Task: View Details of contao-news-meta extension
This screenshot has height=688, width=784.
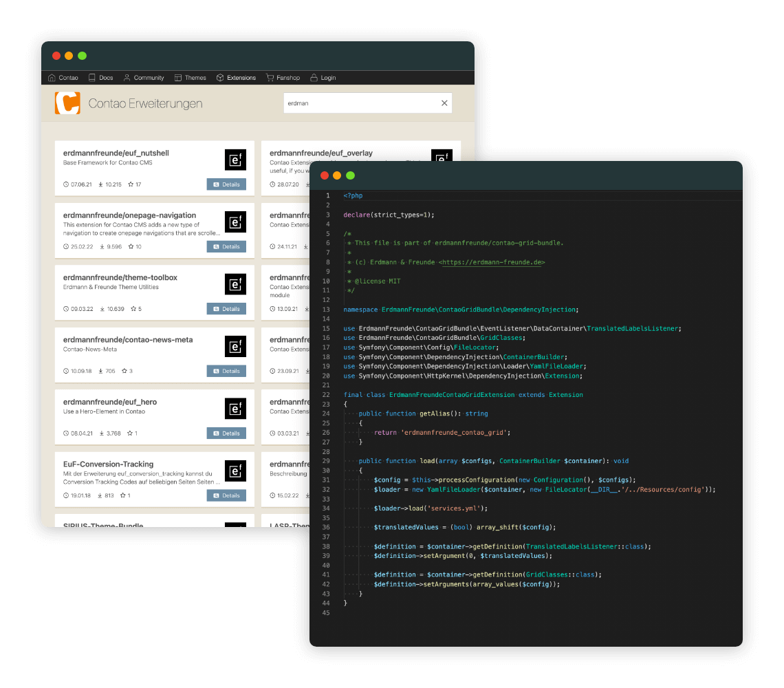Action: pos(226,371)
